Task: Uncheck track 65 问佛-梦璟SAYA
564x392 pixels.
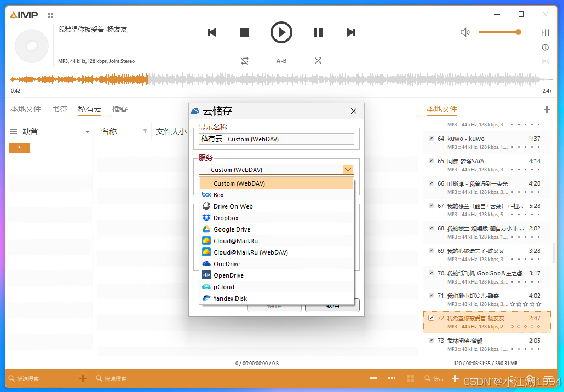Action: pyautogui.click(x=431, y=161)
